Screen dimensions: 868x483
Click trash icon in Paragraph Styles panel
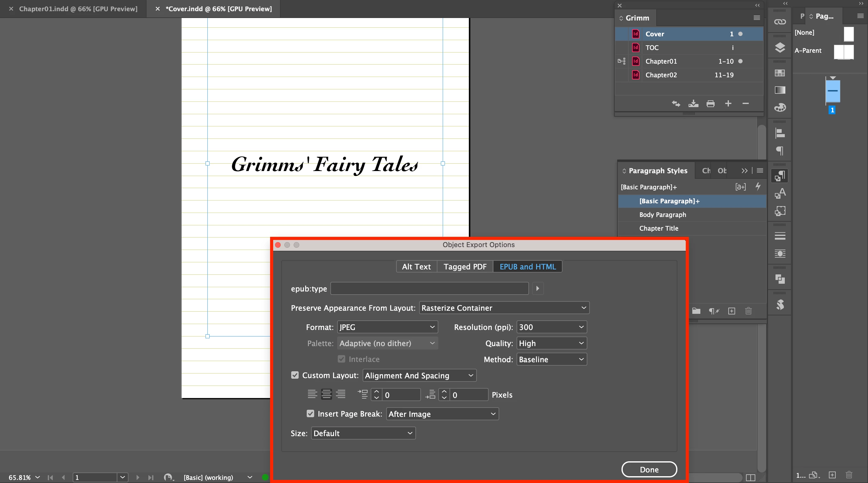[748, 311]
